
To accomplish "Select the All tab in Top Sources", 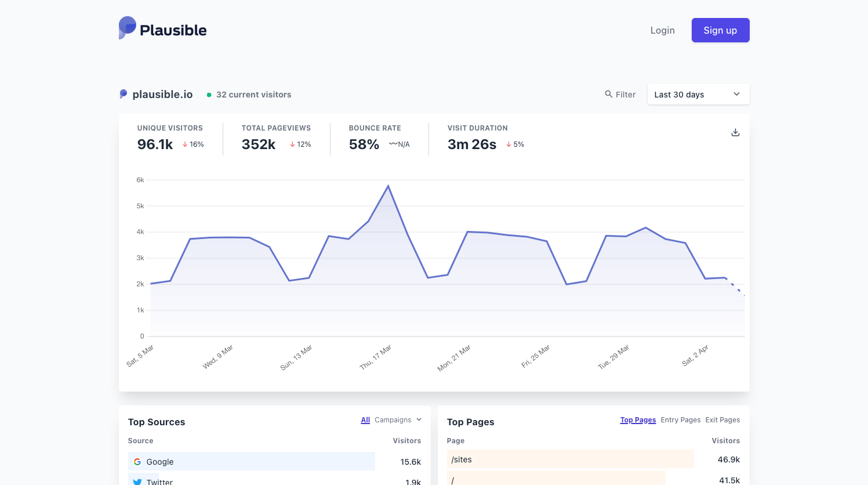I will tap(365, 420).
